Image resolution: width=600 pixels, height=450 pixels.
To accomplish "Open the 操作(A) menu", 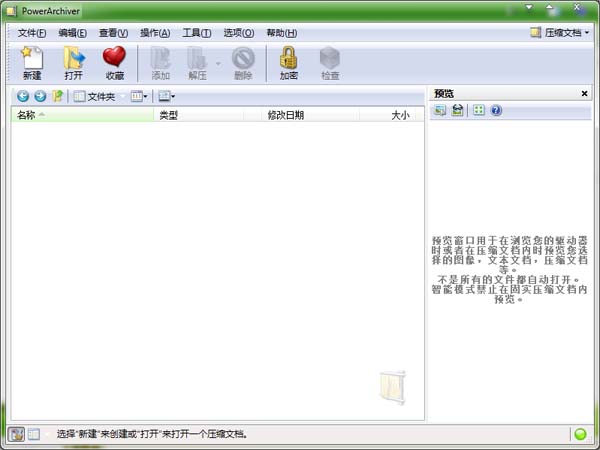I will [155, 33].
